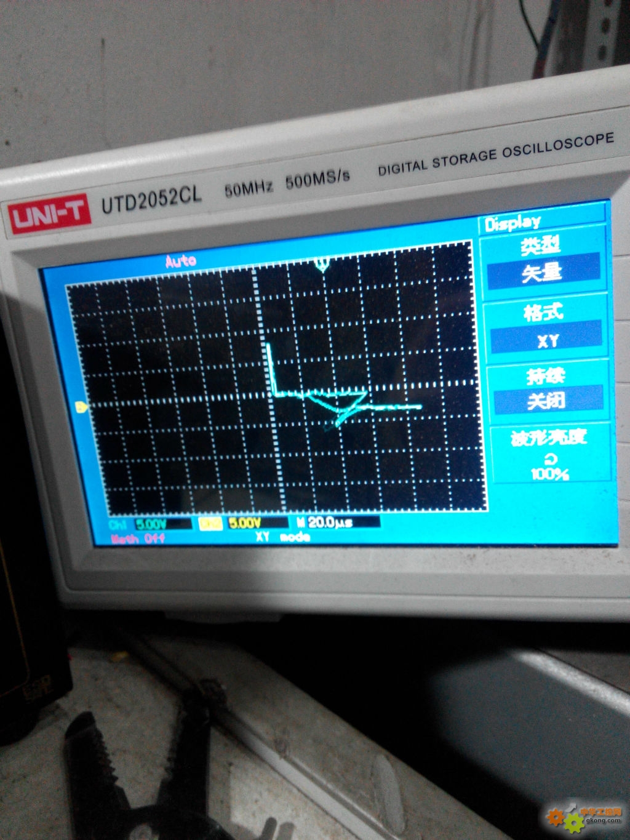Click the Math Off status text

[138, 539]
